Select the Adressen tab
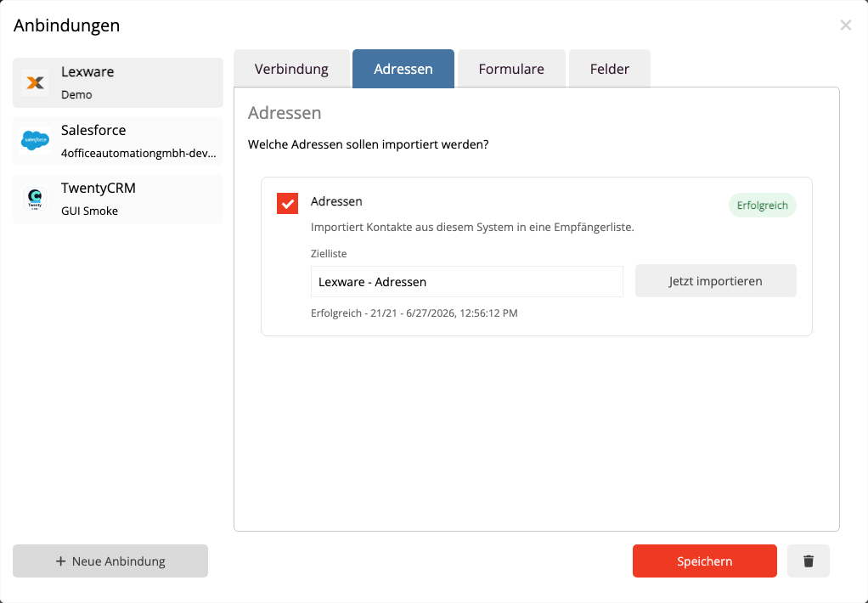 click(403, 69)
